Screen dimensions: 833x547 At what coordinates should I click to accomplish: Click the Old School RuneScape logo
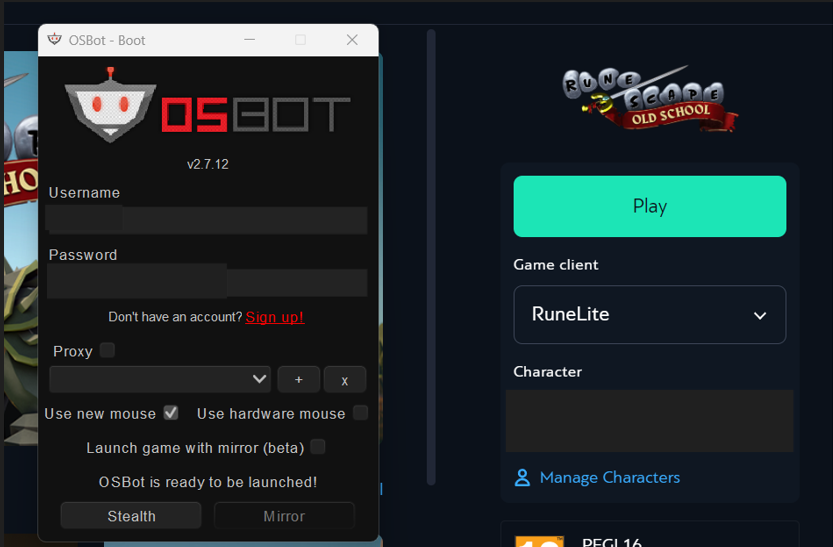tap(649, 99)
